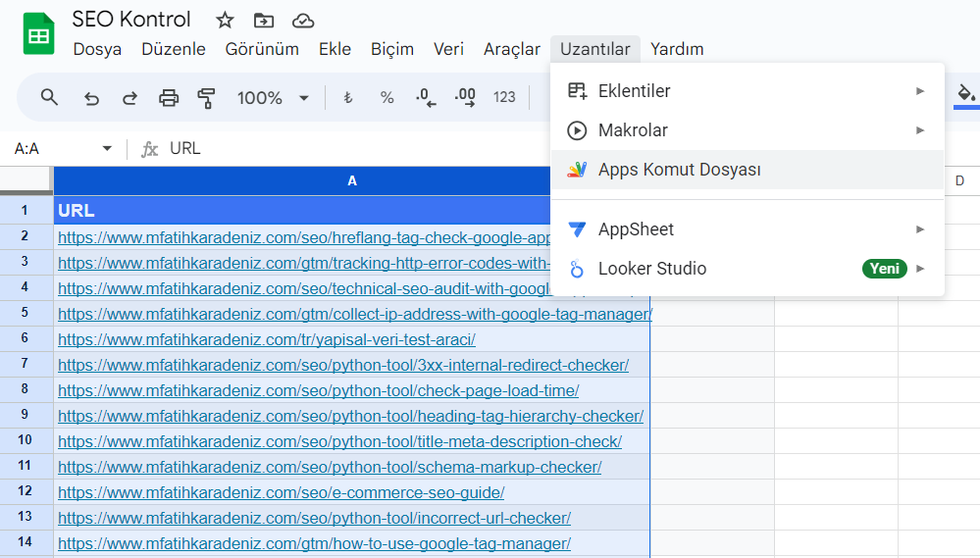
Task: Click the move to folder icon
Action: (264, 21)
